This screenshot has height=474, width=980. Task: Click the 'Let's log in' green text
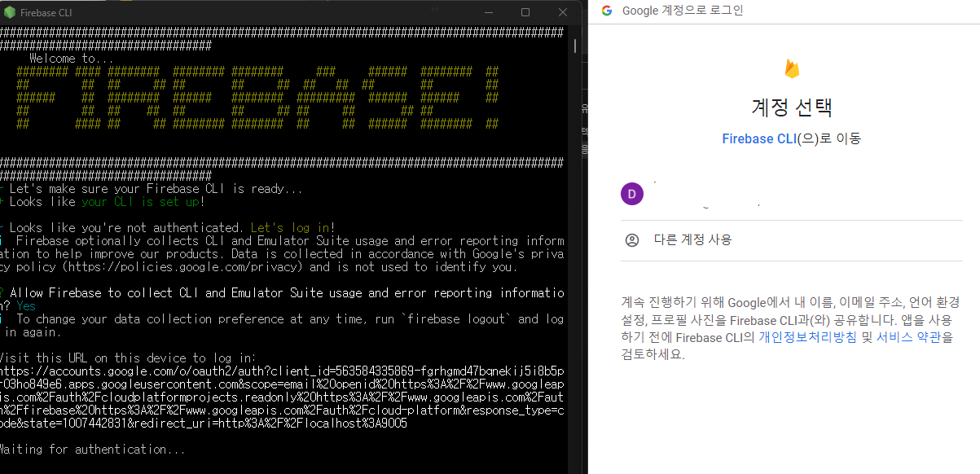290,227
